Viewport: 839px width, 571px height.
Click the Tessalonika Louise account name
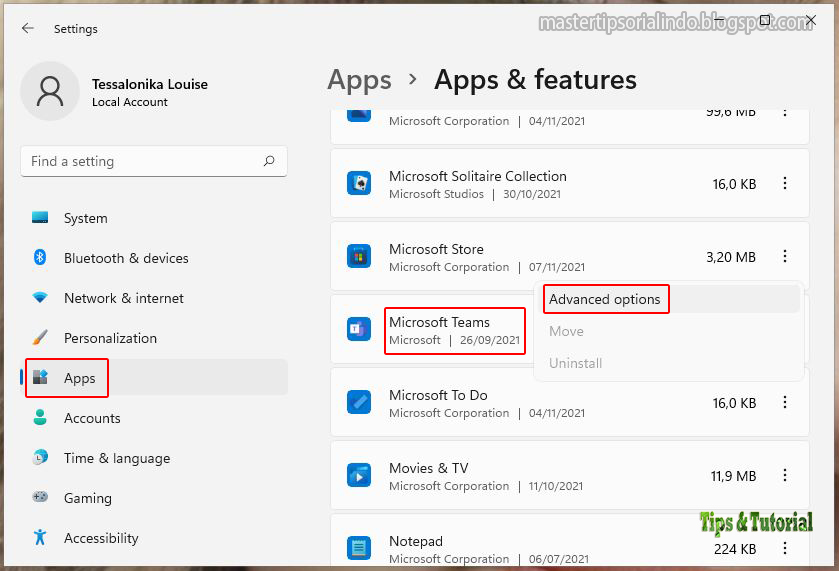coord(150,84)
